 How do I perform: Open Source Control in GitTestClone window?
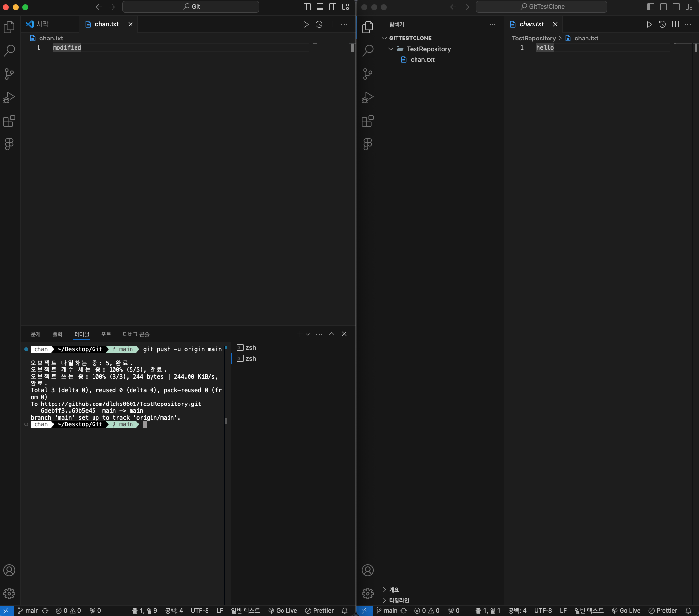pyautogui.click(x=368, y=74)
